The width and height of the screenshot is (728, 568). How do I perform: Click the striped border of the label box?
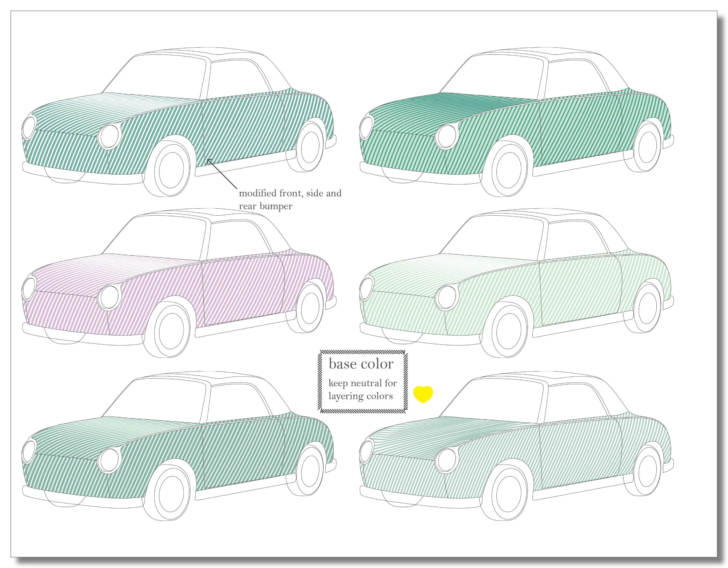[x=363, y=352]
